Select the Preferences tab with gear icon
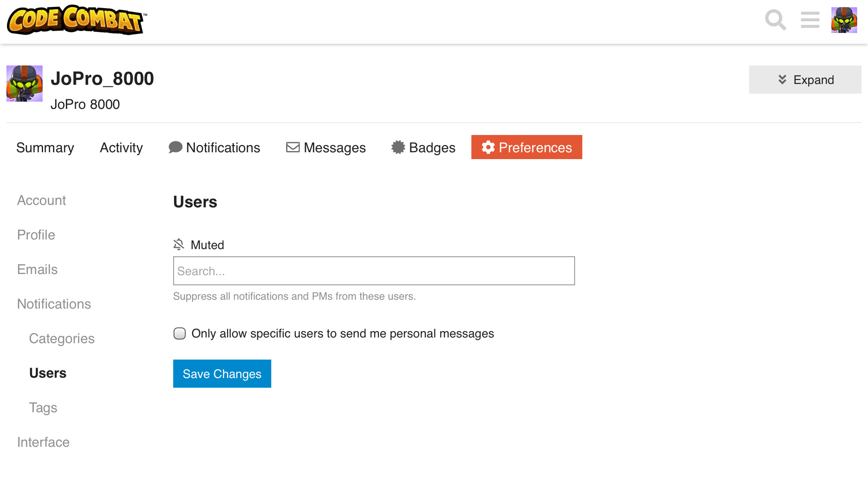 526,147
